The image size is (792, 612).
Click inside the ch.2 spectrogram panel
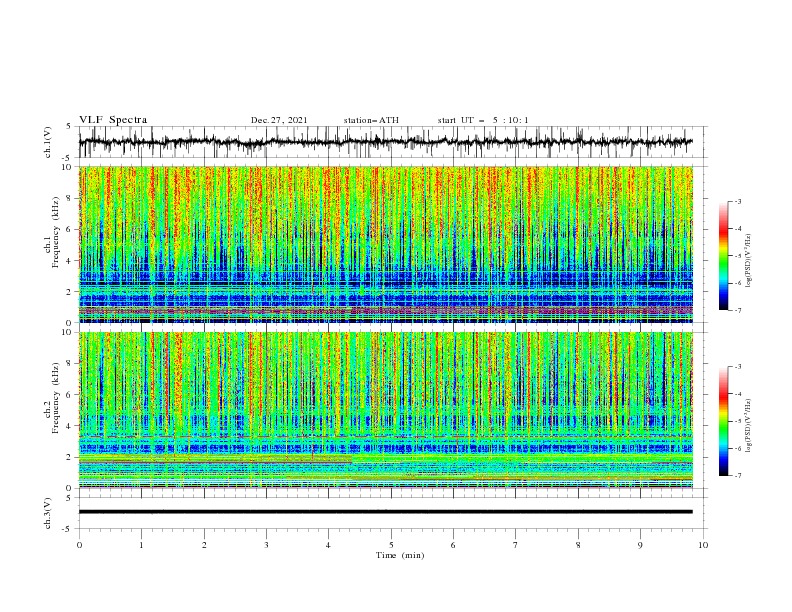[x=385, y=410]
